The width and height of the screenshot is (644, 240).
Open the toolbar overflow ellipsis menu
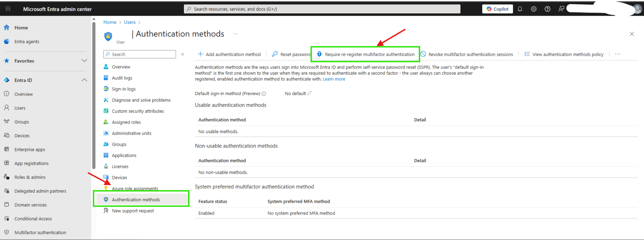point(617,54)
